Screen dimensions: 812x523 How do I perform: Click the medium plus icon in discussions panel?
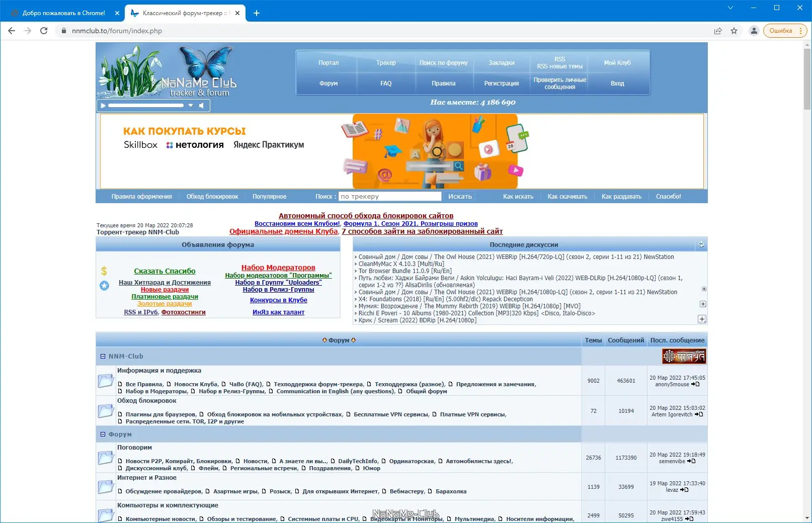point(703,304)
